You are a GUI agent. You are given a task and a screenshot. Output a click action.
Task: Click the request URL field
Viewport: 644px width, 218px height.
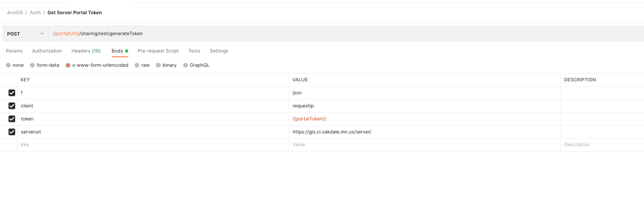pyautogui.click(x=316, y=34)
